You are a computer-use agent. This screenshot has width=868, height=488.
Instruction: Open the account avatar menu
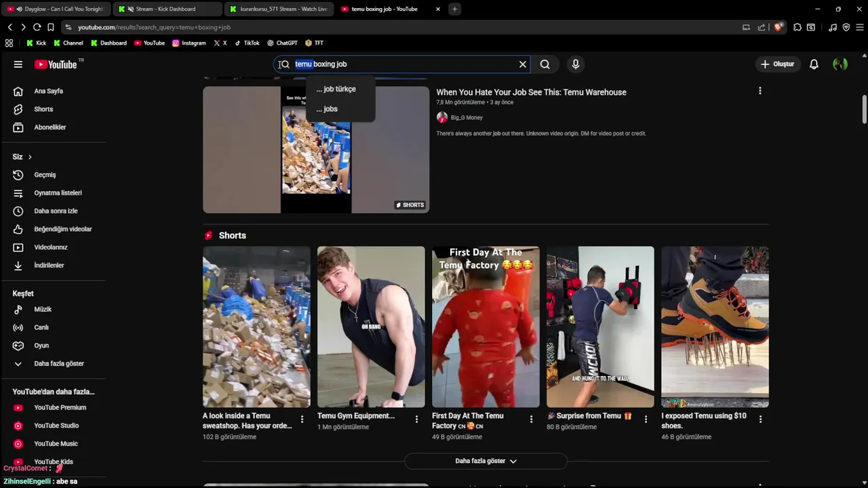point(840,64)
